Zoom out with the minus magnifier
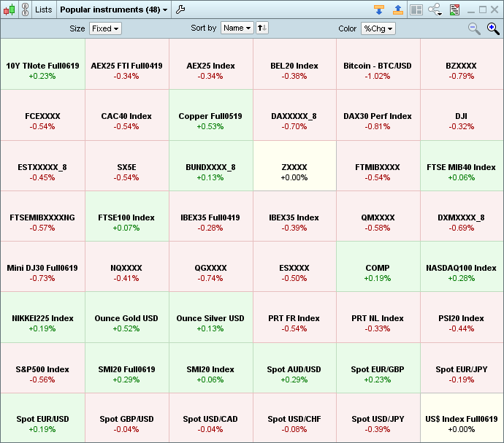Screen dimensions: 504x443 [x=474, y=28]
